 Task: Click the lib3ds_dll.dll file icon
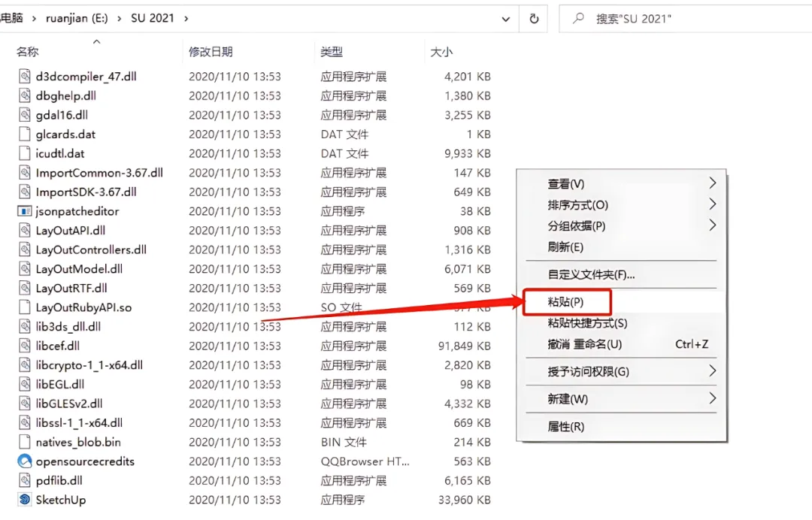24,326
